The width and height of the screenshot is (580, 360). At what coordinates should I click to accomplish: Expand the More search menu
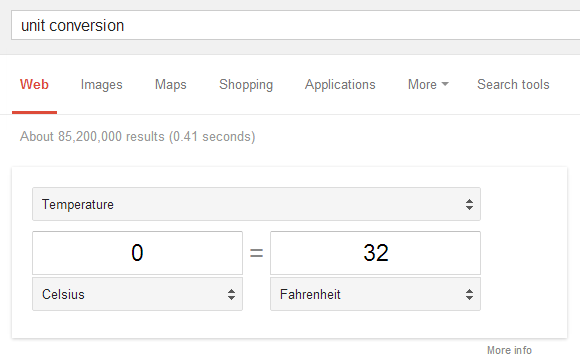click(x=428, y=84)
